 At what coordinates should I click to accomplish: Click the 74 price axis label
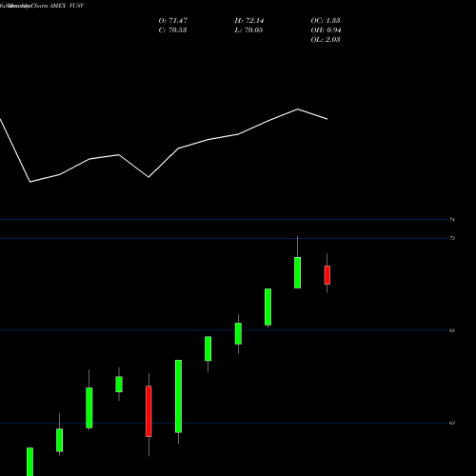452,220
